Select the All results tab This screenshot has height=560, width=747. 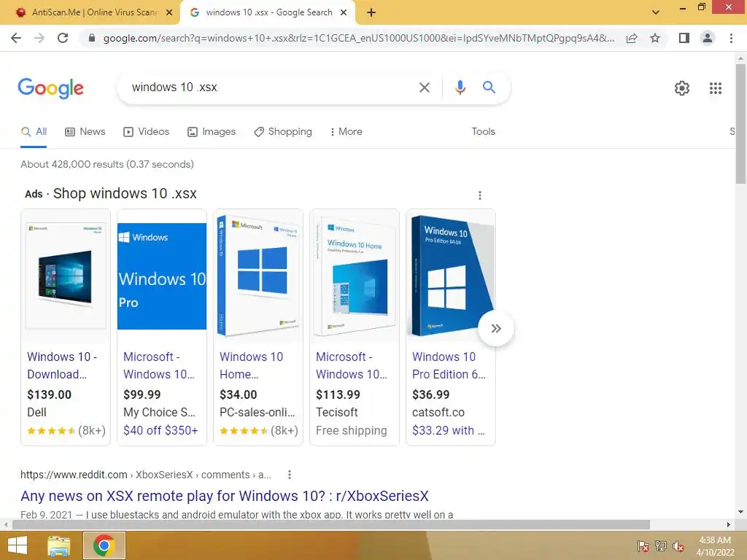click(x=34, y=132)
